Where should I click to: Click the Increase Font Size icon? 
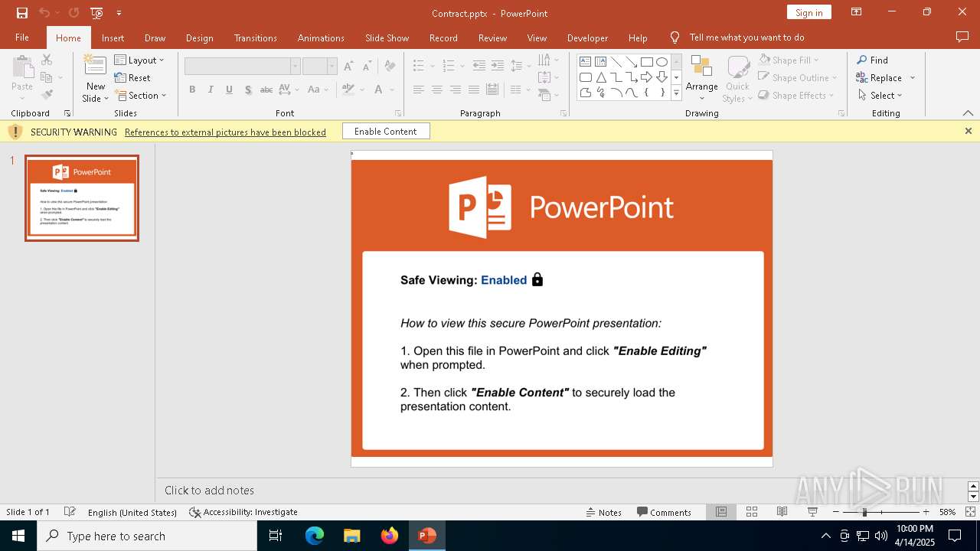click(349, 67)
